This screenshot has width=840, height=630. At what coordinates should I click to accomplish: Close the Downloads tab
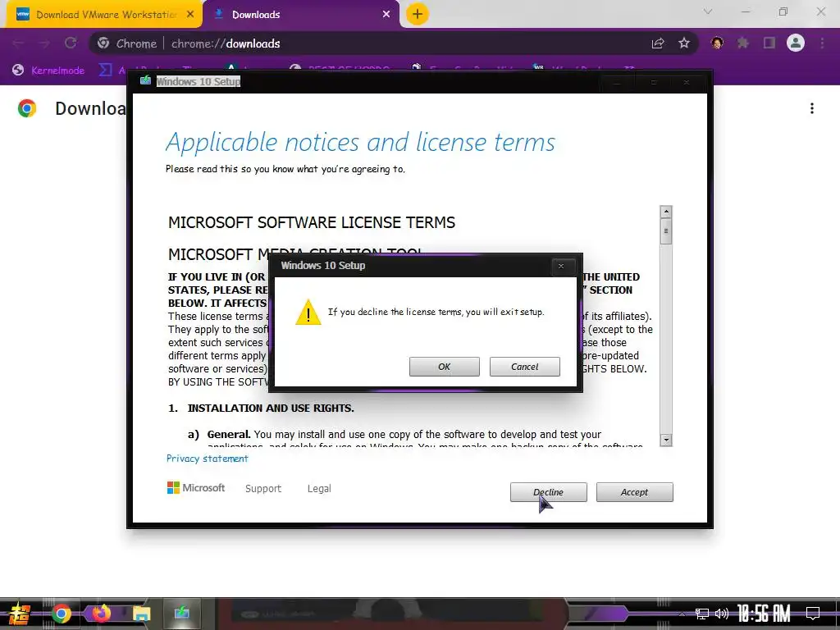point(386,15)
